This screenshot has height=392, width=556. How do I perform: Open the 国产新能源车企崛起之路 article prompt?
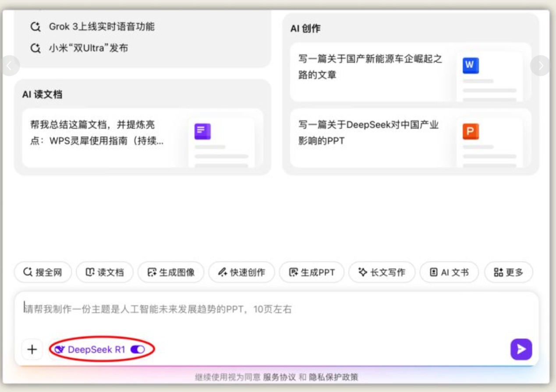tap(411, 72)
